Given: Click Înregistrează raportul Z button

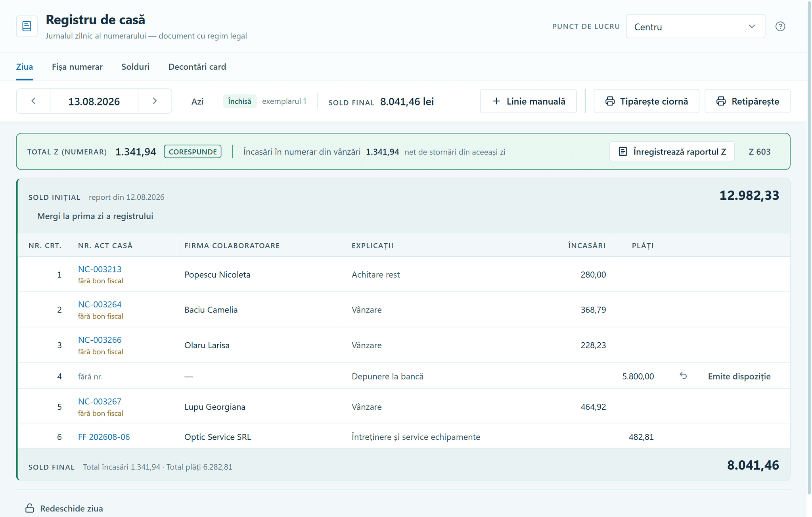Looking at the screenshot, I should tap(672, 152).
